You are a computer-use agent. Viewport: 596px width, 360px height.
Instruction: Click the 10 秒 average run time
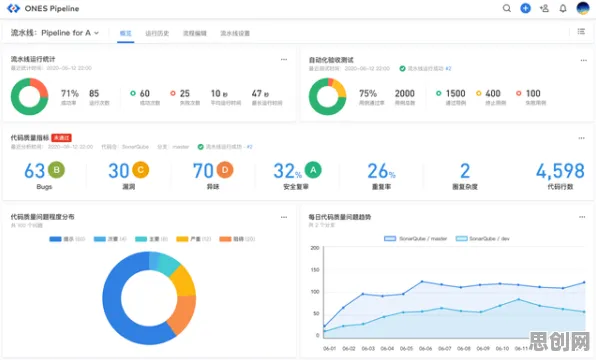tap(219, 94)
